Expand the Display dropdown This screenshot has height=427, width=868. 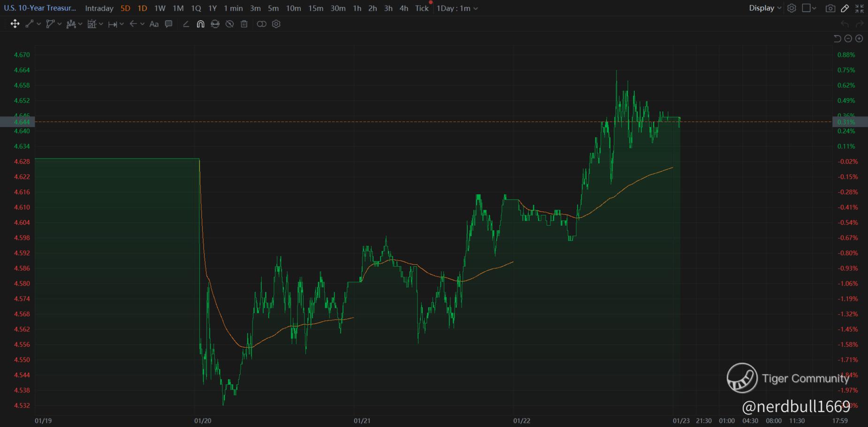coord(765,8)
